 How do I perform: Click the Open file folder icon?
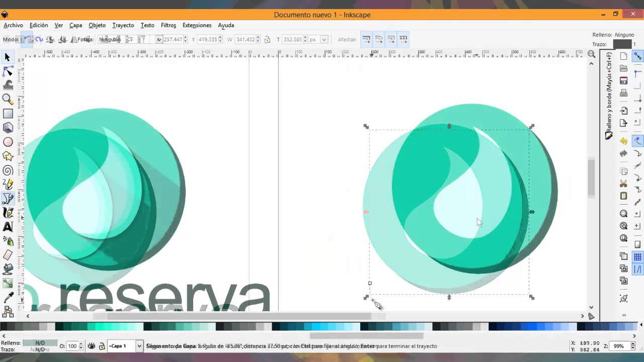pos(624,68)
